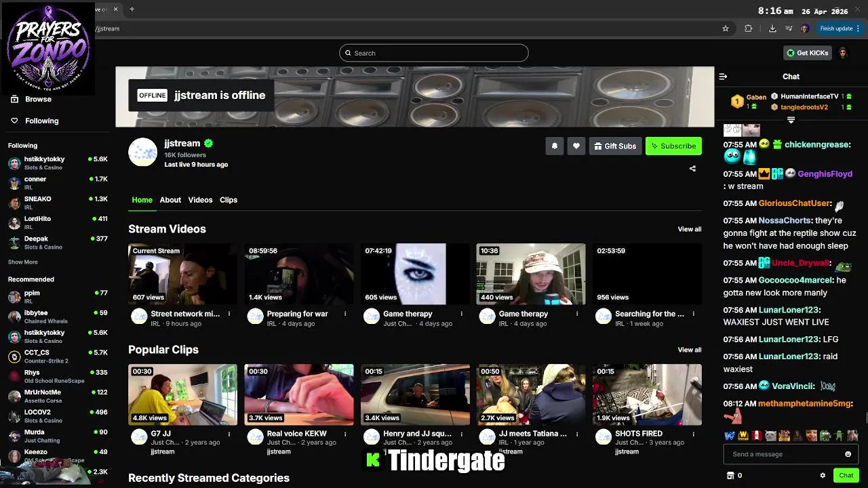Open options for Real voice KEKW clip

pyautogui.click(x=345, y=434)
